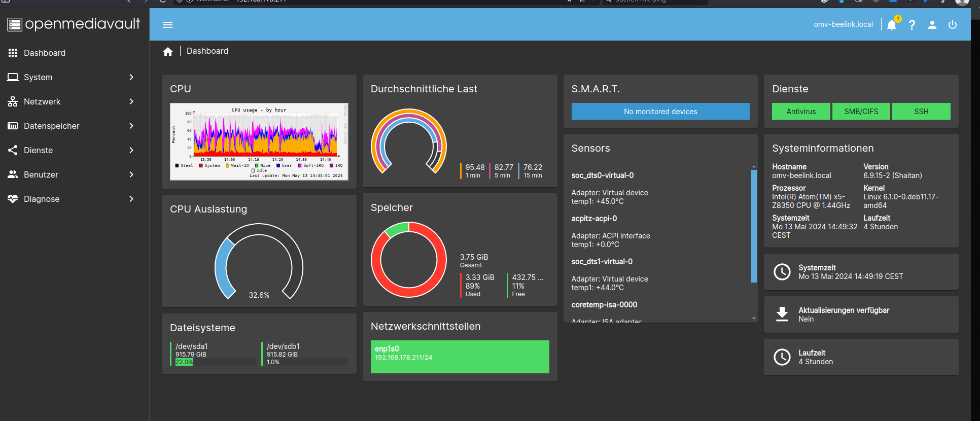Open the help question mark icon
The height and width of the screenshot is (421, 980).
coord(912,25)
